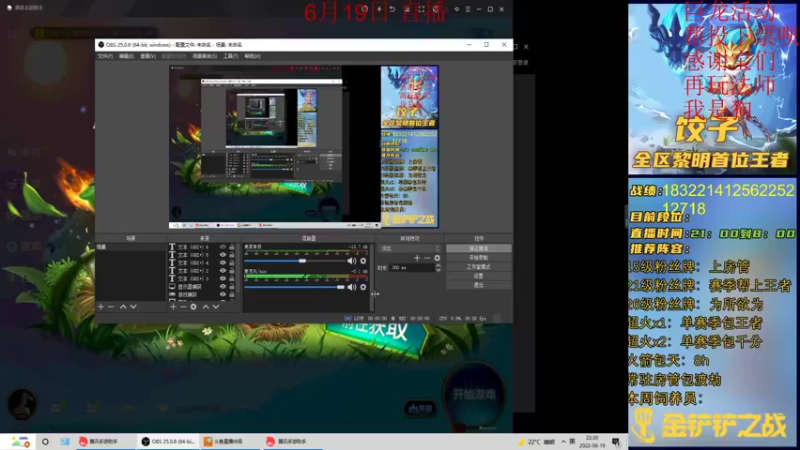Open transition properties with the gear icon
Screen dimensions: 800x450
coord(437,258)
